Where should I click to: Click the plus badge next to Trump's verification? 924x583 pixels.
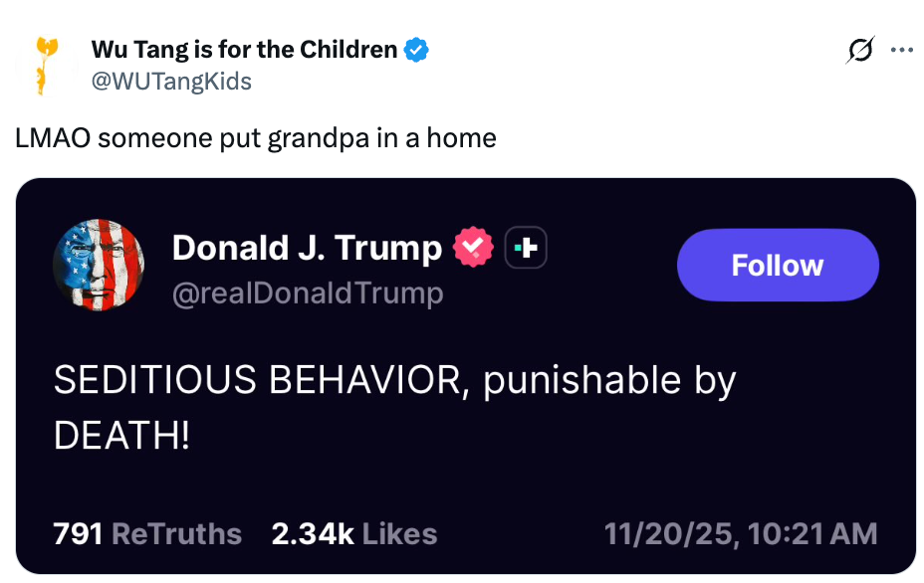(526, 247)
